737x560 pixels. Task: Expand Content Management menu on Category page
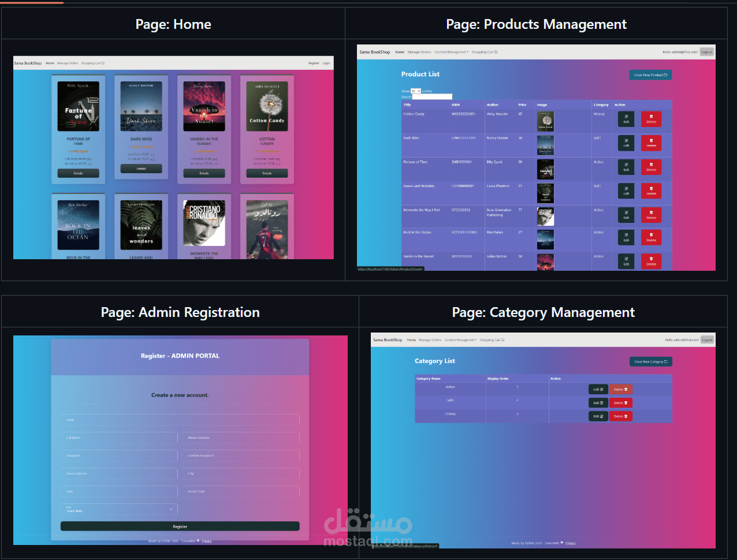460,339
